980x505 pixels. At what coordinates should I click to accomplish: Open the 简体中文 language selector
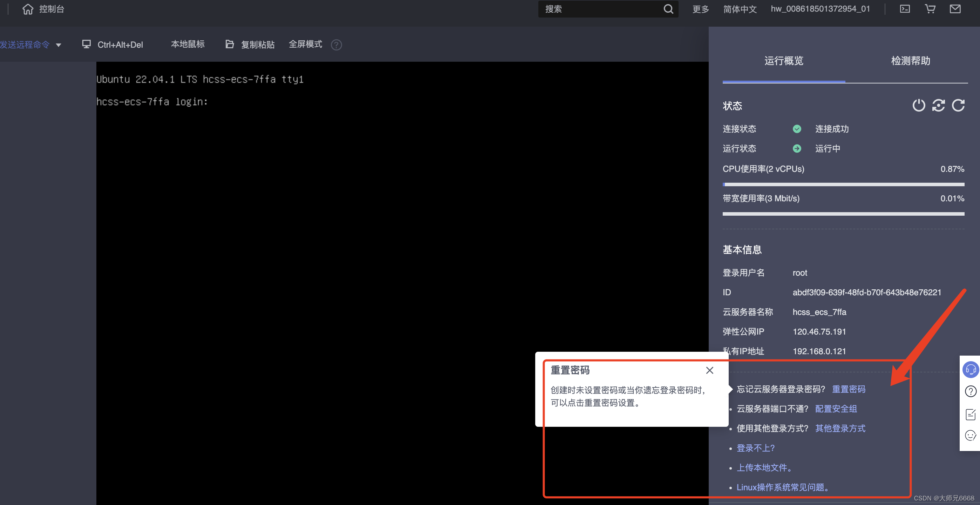pos(740,9)
